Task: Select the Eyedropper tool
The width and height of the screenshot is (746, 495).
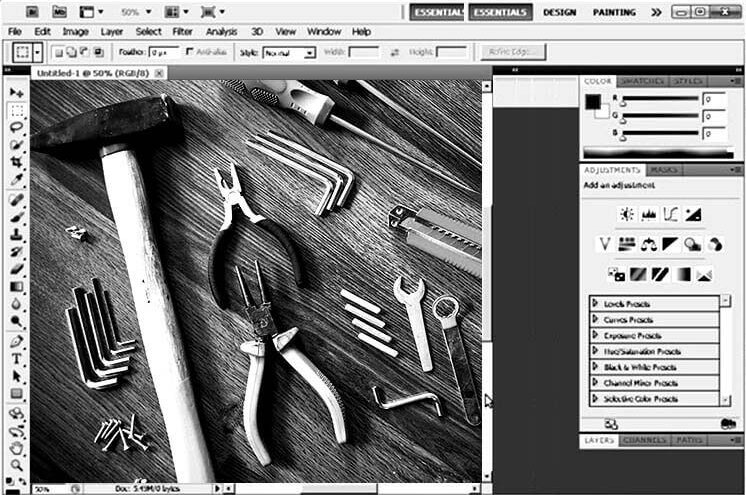Action: coord(17,180)
